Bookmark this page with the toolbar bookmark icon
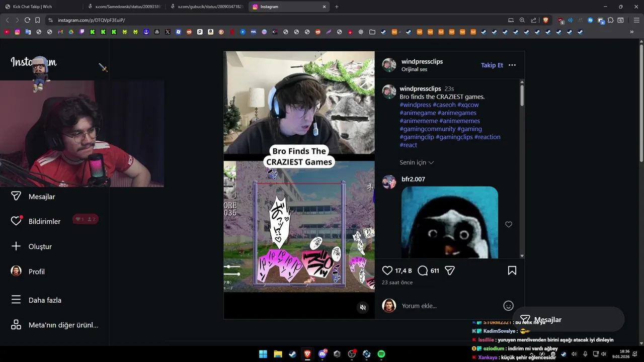Viewport: 644px width, 362px height. point(37,20)
